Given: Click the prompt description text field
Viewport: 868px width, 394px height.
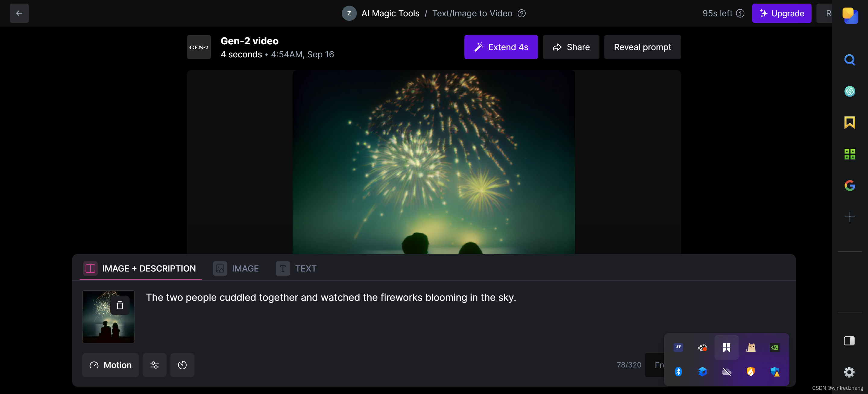Looking at the screenshot, I should click(x=465, y=317).
